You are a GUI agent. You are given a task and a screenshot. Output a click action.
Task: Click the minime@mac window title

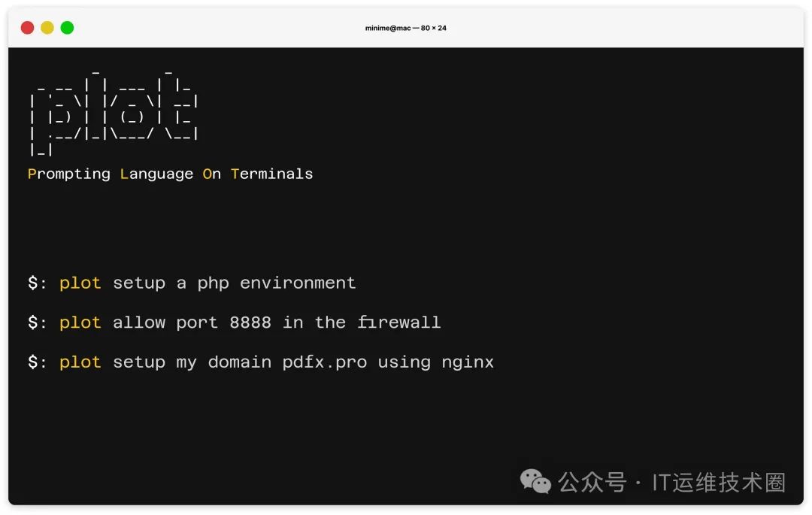(x=405, y=28)
